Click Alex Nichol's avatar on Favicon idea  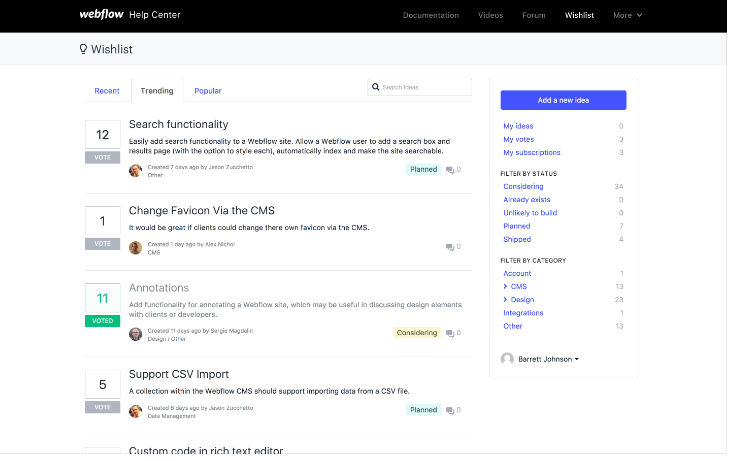(x=136, y=248)
